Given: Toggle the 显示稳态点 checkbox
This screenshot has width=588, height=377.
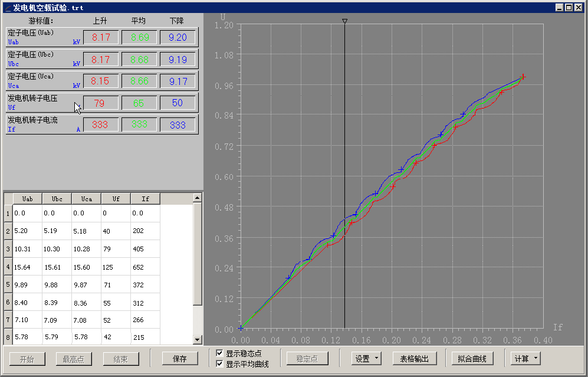Looking at the screenshot, I should pos(219,353).
